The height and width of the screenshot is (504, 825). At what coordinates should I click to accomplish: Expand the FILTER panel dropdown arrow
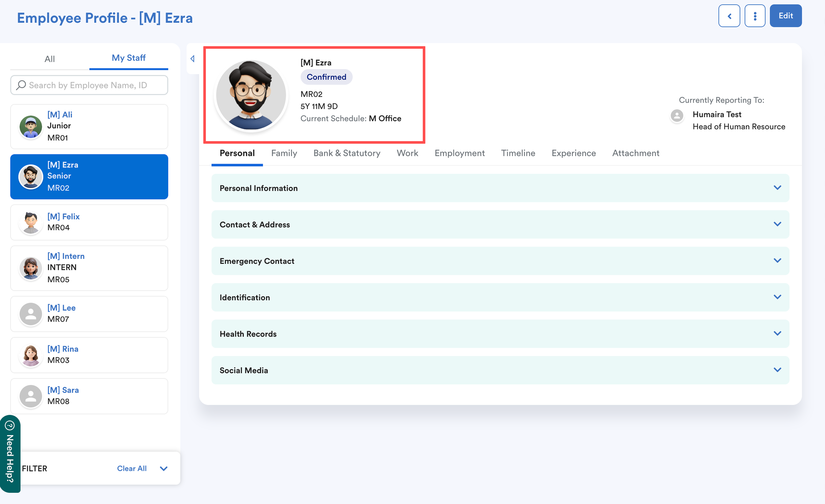pyautogui.click(x=164, y=469)
